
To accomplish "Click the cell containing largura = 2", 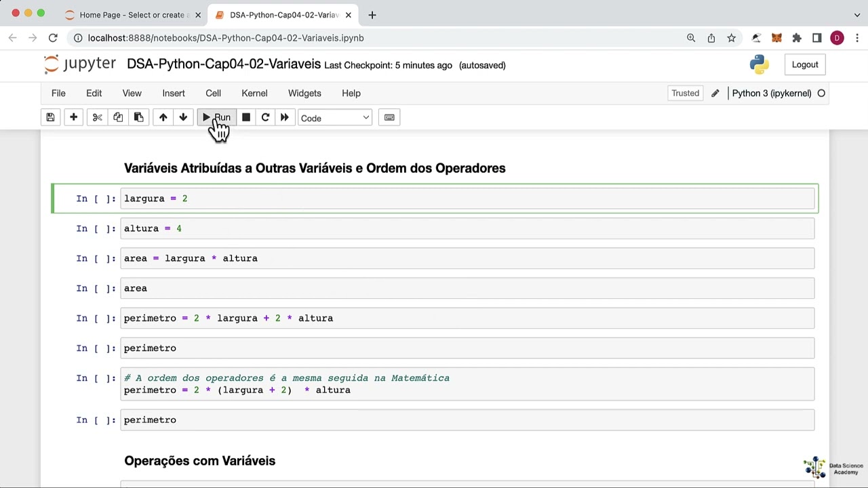I will [468, 199].
